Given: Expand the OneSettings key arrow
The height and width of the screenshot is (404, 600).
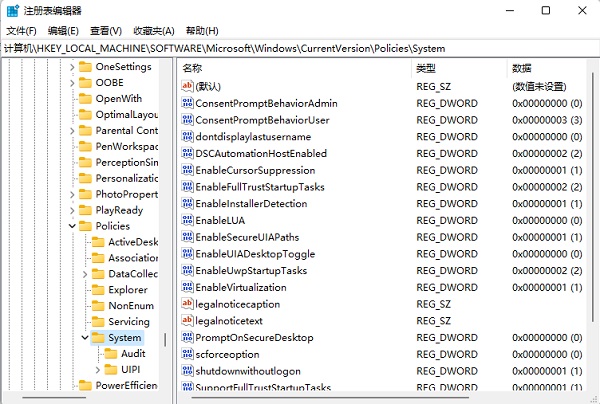Looking at the screenshot, I should pos(72,66).
